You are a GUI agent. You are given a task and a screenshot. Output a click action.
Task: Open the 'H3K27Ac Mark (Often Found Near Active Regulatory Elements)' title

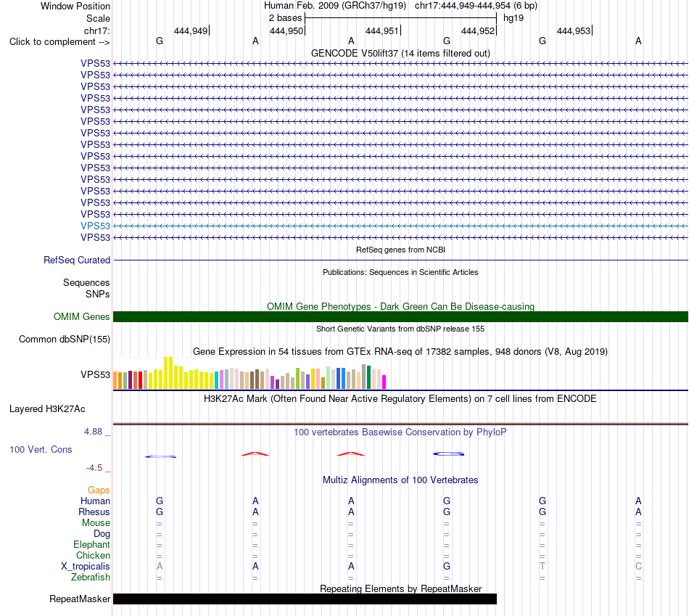tap(400, 399)
